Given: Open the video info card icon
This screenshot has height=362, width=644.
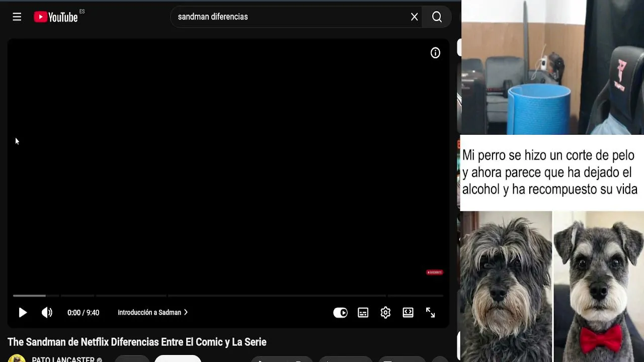Looking at the screenshot, I should click(435, 53).
